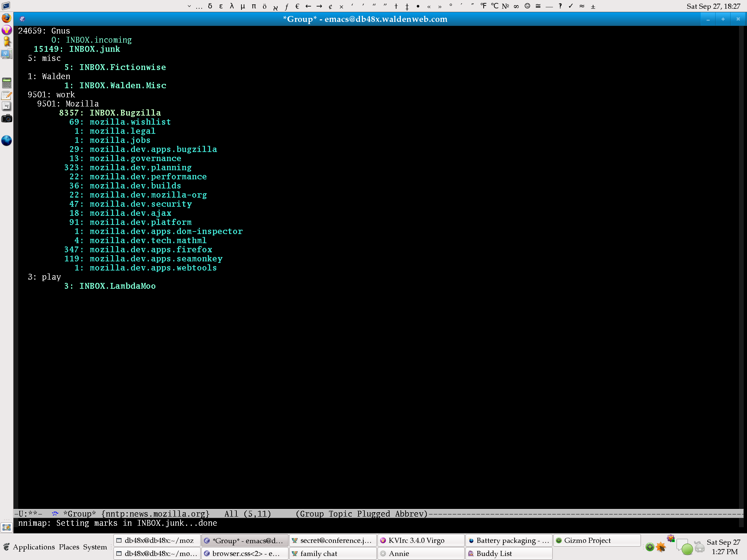Screen dimensions: 747x560
Task: Switch to browser.css<2> emacs window
Action: [245, 553]
